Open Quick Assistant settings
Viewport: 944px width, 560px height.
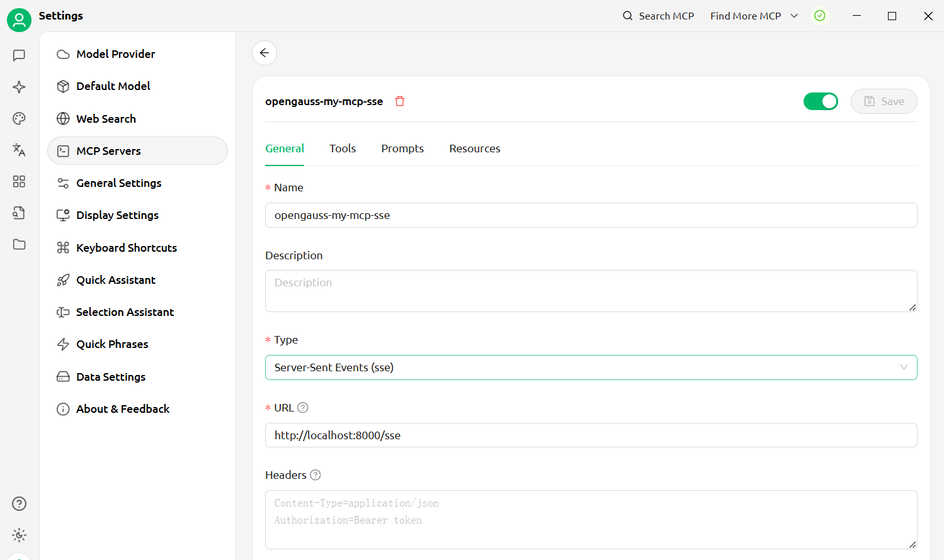pos(137,280)
